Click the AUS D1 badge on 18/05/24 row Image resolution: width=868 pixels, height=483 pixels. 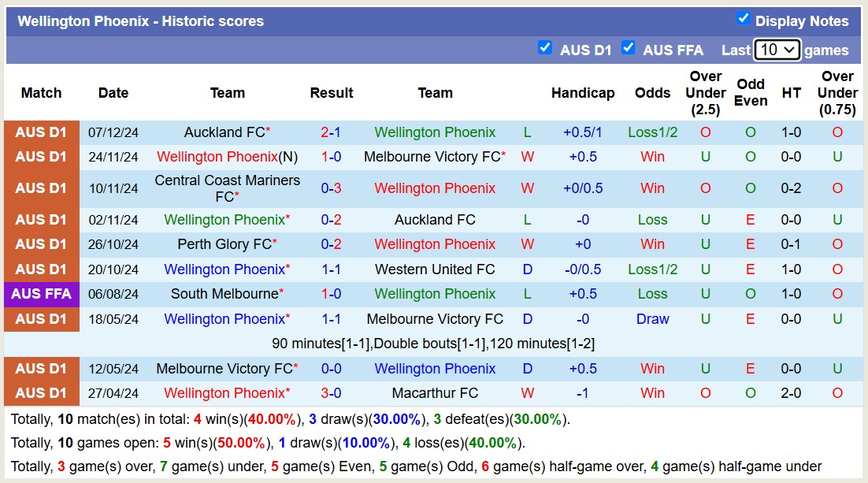click(x=42, y=318)
